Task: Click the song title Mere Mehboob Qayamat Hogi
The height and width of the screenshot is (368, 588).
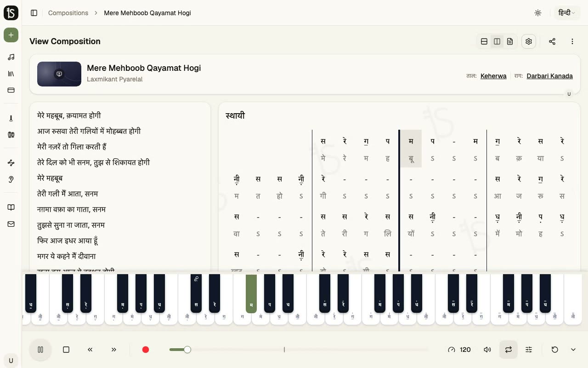Action: 144,68
